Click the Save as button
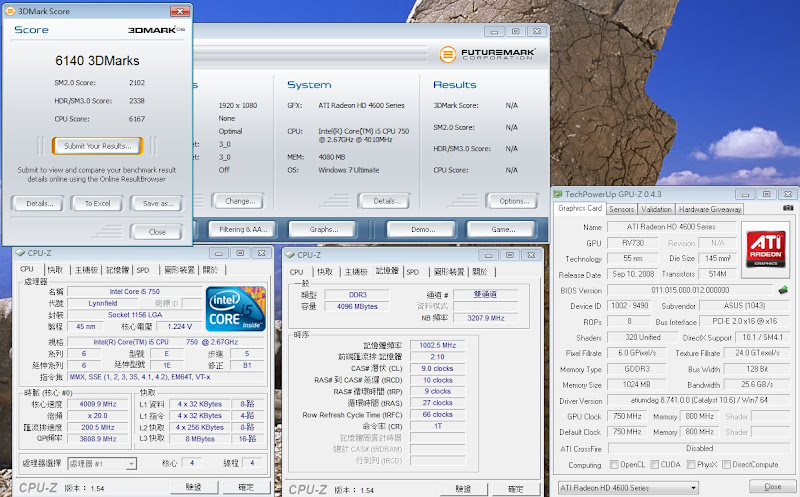 (x=157, y=203)
